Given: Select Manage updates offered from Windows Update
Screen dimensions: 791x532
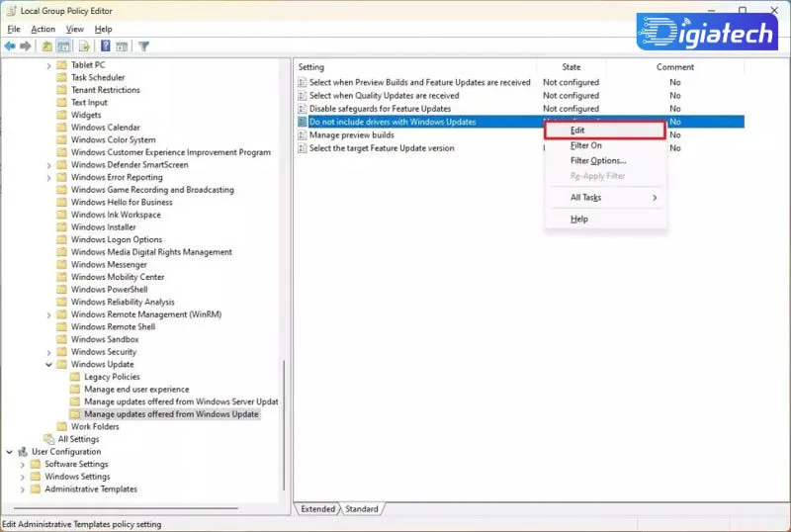Looking at the screenshot, I should (171, 414).
